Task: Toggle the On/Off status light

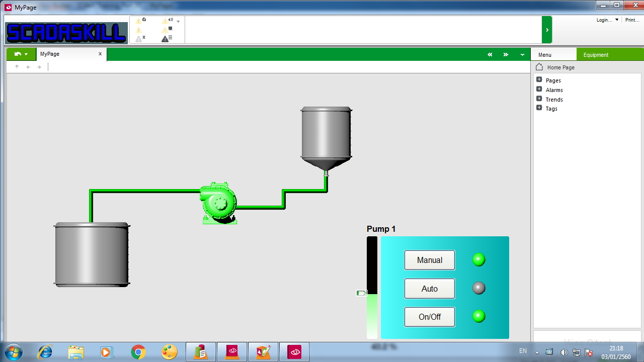Action: click(x=478, y=316)
